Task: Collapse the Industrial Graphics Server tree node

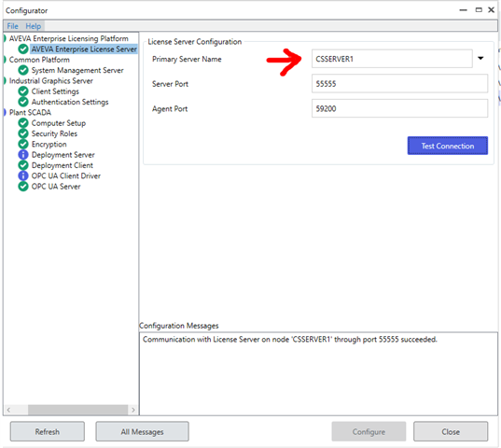Action: coord(5,81)
